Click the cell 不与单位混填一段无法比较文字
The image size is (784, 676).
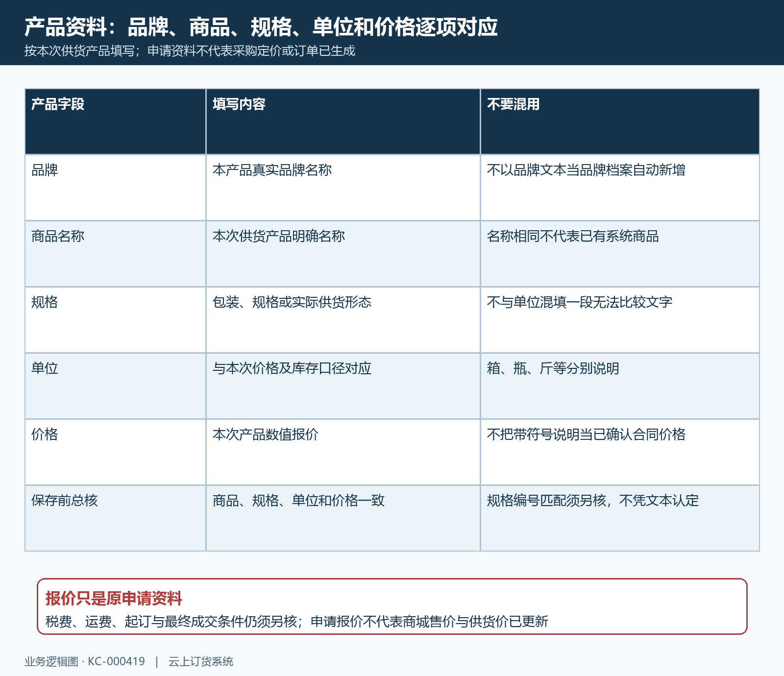click(x=620, y=320)
